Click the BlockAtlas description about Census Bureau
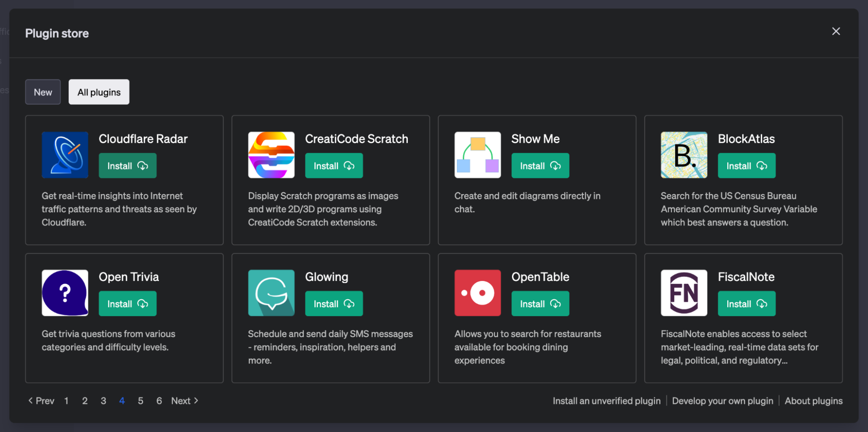The height and width of the screenshot is (432, 868). coord(739,209)
